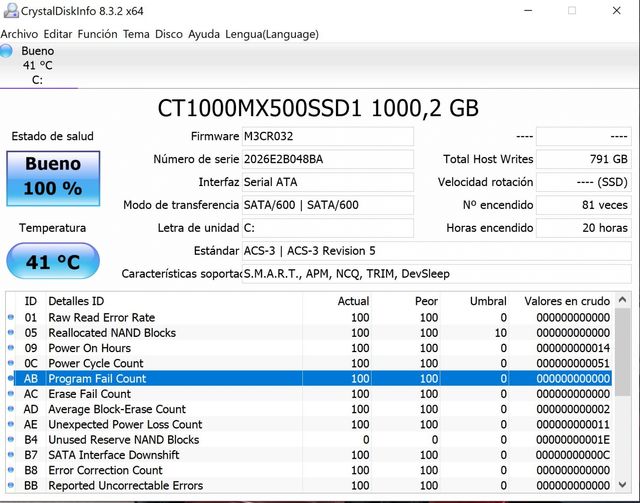
Task: Click the Peor column header
Action: 406,301
